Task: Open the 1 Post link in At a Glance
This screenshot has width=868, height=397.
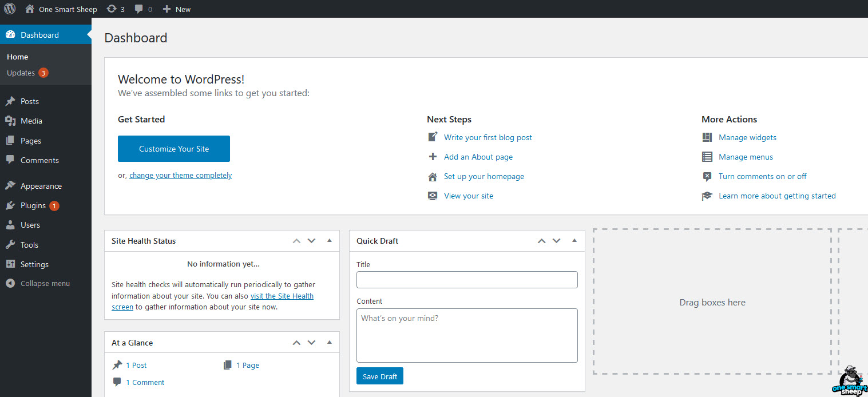Action: 136,365
